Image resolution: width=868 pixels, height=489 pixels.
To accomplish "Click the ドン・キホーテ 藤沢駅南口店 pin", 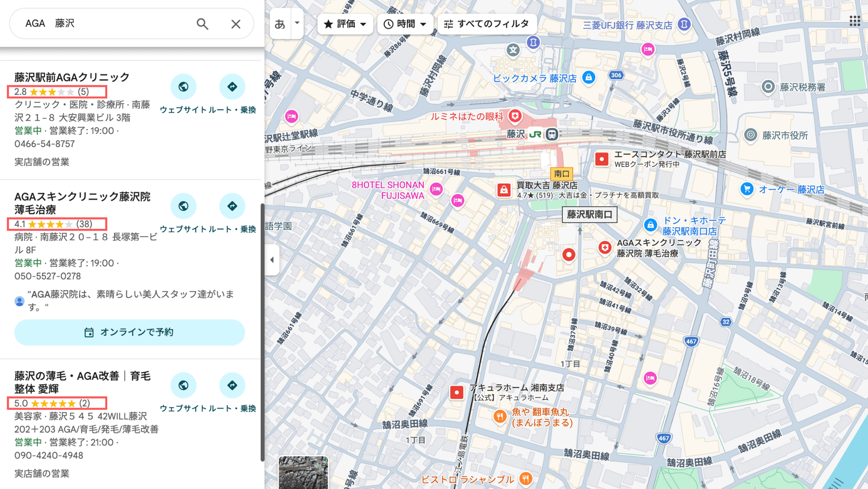I will [650, 225].
